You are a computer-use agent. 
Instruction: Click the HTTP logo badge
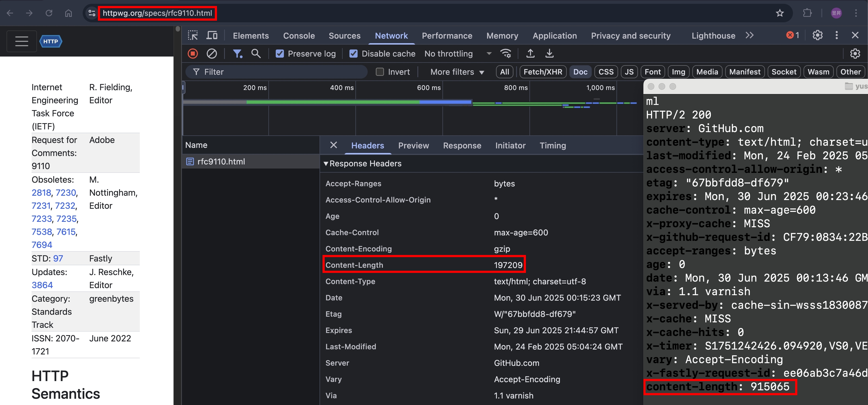click(51, 41)
